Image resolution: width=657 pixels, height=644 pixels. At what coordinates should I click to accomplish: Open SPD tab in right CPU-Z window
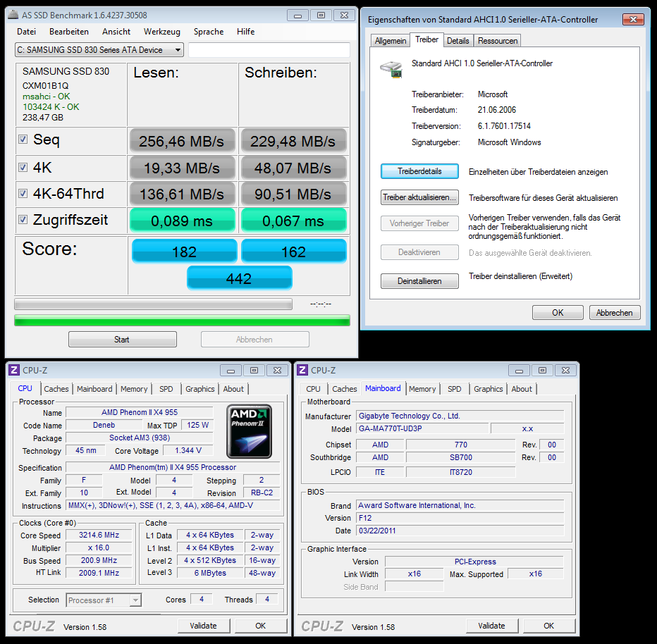coord(454,389)
